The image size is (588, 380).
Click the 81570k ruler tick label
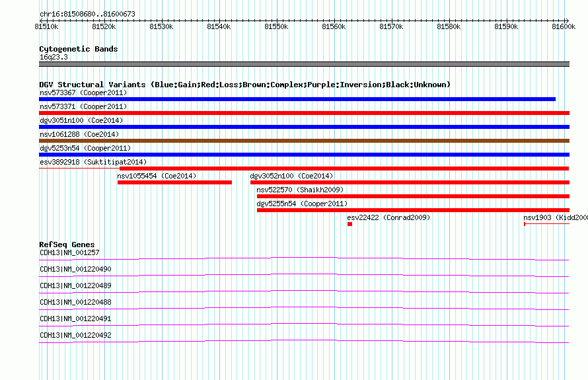pyautogui.click(x=391, y=26)
